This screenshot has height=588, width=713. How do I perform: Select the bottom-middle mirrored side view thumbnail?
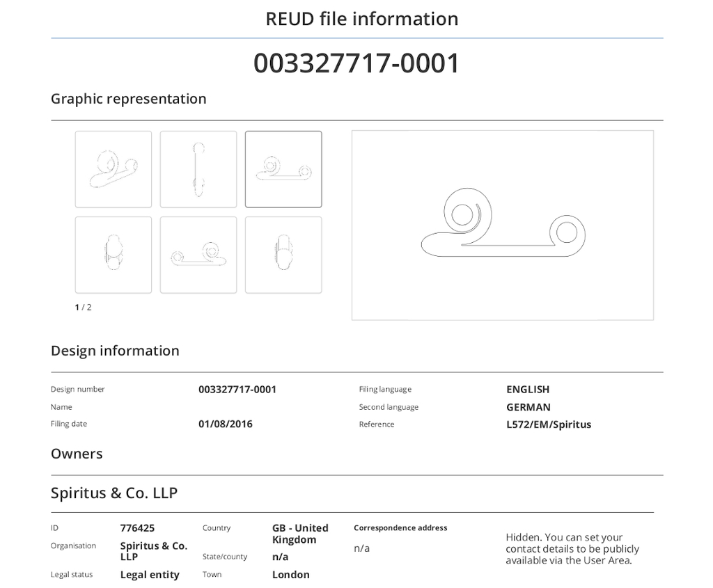(x=198, y=255)
